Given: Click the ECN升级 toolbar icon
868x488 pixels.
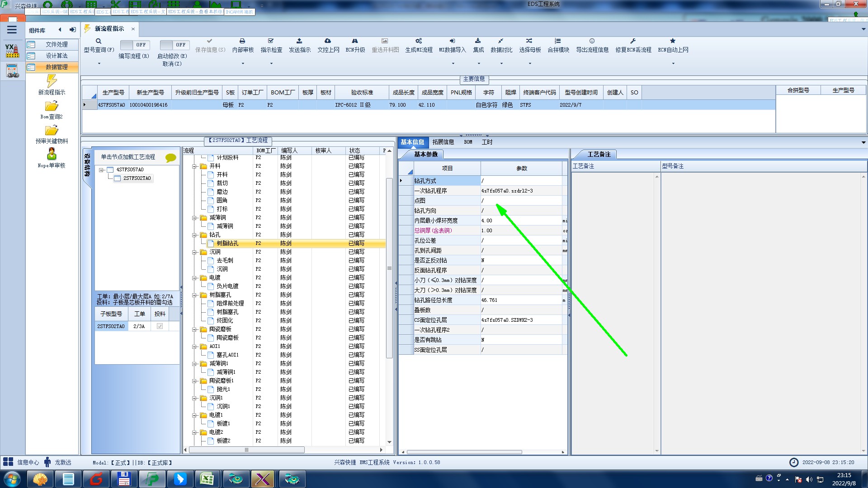Looking at the screenshot, I should pyautogui.click(x=355, y=41).
